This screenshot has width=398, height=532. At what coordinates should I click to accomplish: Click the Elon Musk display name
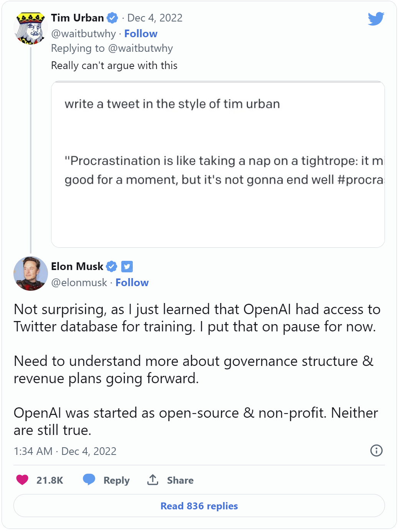tap(77, 266)
